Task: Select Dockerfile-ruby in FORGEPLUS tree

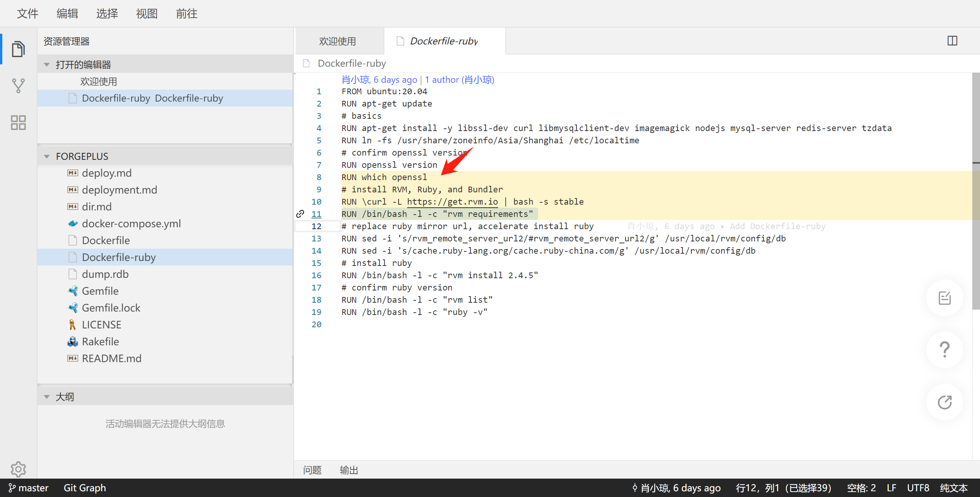Action: [165, 257]
